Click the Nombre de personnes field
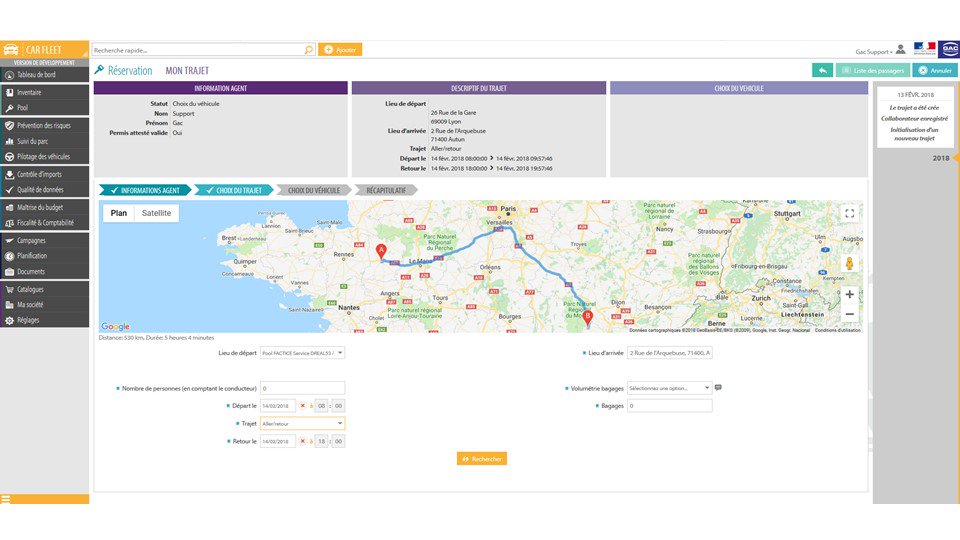Viewport: 960px width, 540px height. click(x=302, y=388)
